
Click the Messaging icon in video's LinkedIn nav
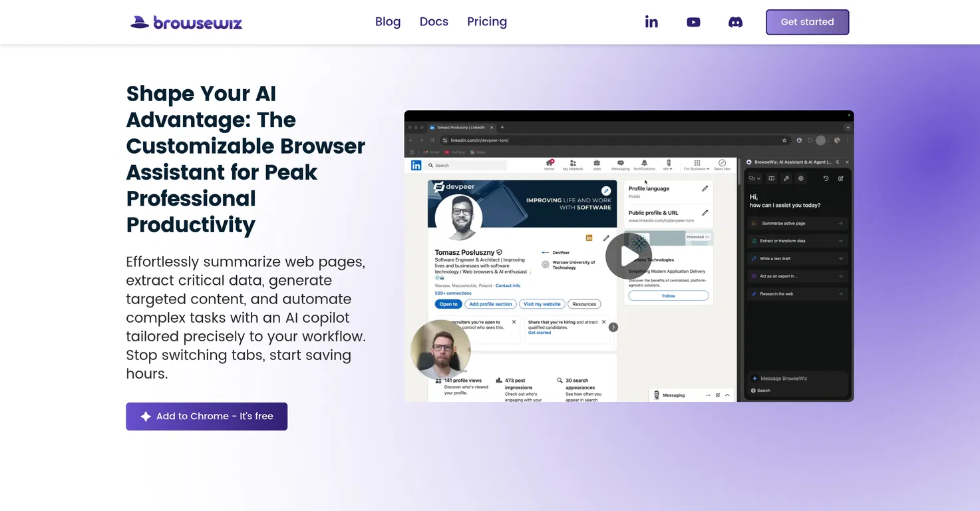click(x=620, y=165)
